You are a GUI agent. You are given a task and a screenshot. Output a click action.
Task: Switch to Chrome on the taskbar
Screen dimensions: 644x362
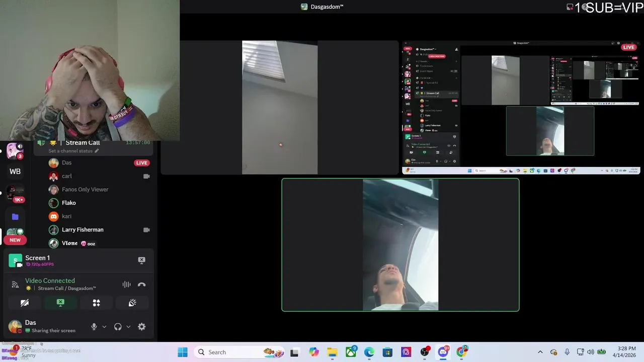[x=462, y=352]
